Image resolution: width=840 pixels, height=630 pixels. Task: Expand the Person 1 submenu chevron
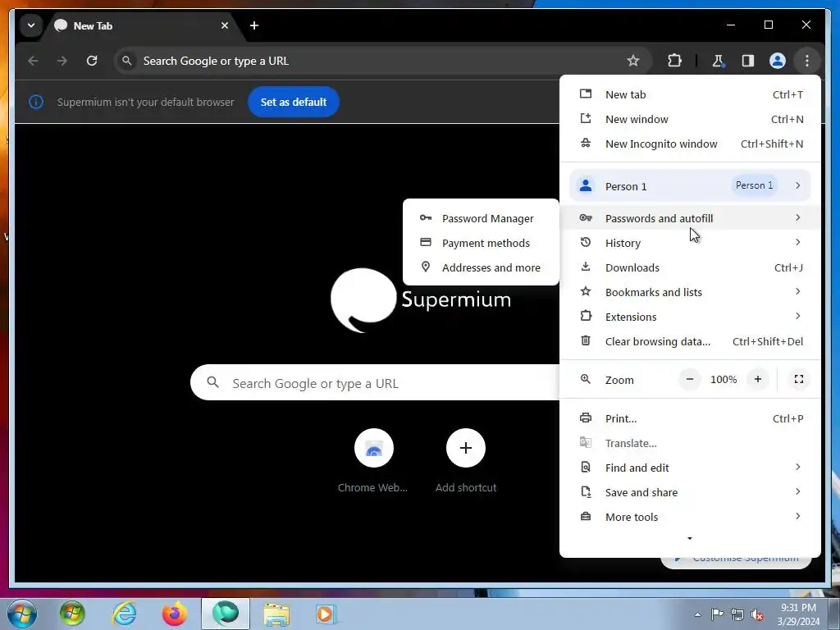(797, 185)
